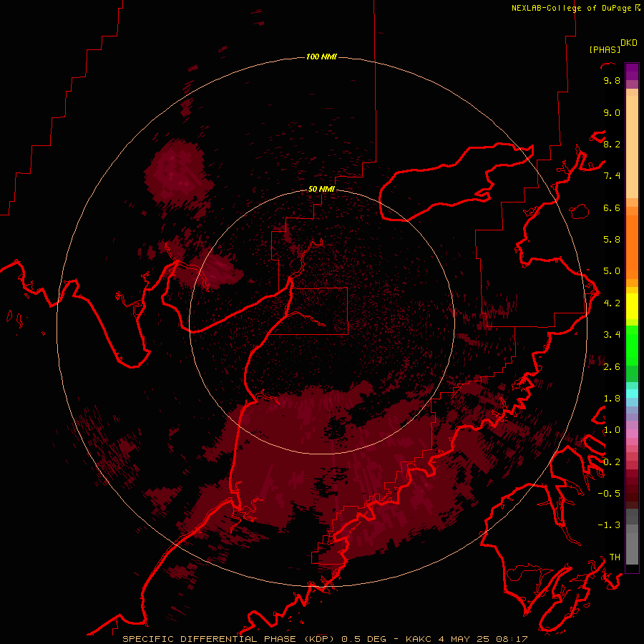Click the 8.2 color scale value
Screen dimensions: 644x644
(x=612, y=144)
